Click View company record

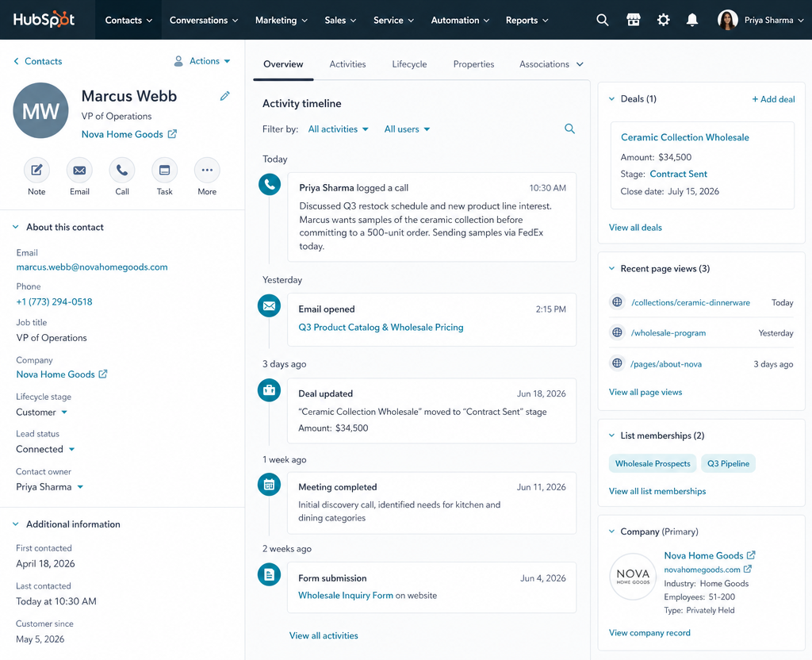click(x=649, y=632)
